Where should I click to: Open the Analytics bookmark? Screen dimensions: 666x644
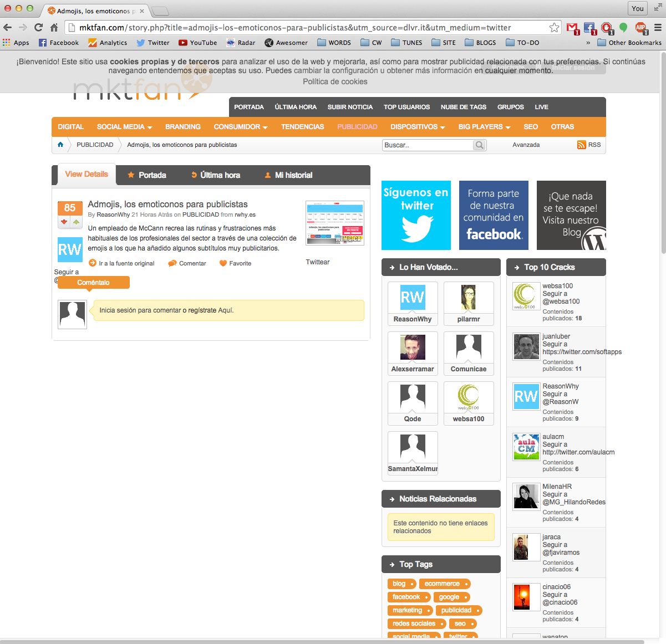coord(108,43)
